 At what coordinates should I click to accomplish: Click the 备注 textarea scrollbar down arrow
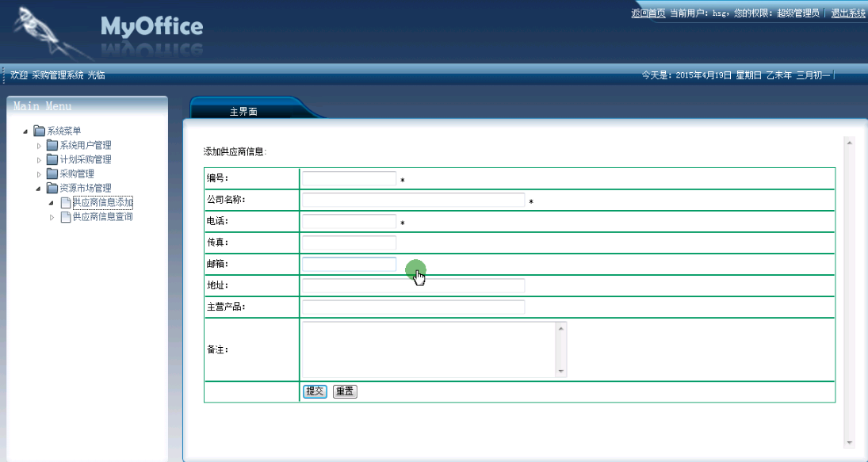click(561, 371)
